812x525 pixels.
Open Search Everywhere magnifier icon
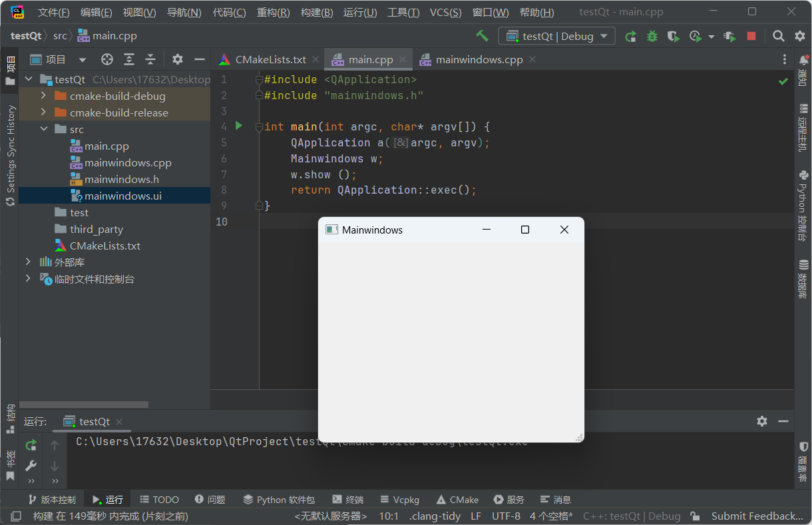778,36
